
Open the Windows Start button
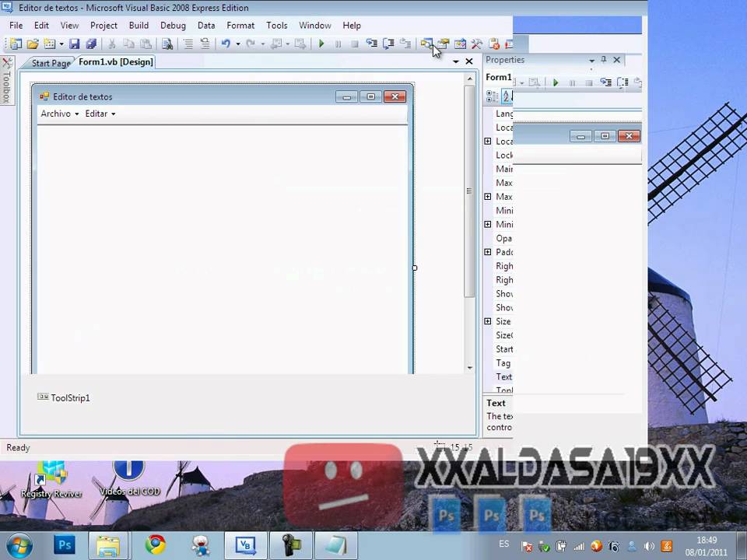click(x=19, y=545)
